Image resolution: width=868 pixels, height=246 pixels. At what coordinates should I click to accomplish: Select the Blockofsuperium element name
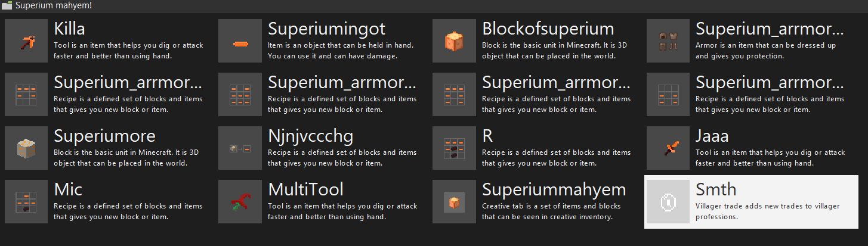pos(548,28)
